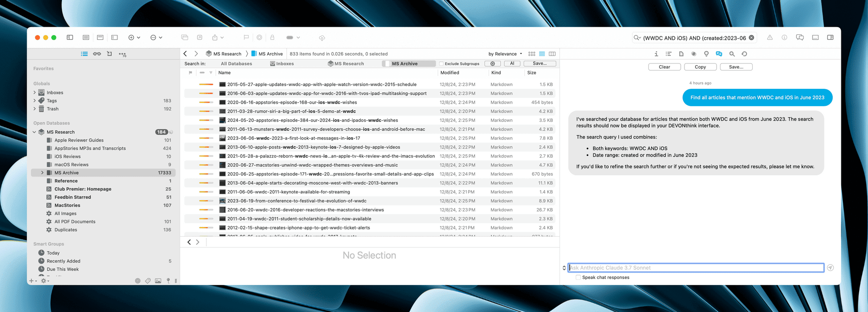This screenshot has width=868, height=312.
Task: Switch to icon grid view
Action: click(532, 54)
